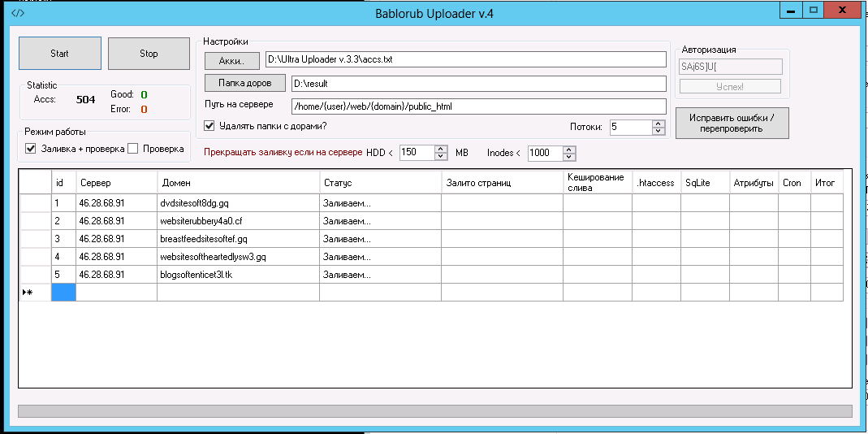The image size is (868, 434).
Task: Browse for accounts file with Акки button
Action: click(x=232, y=60)
